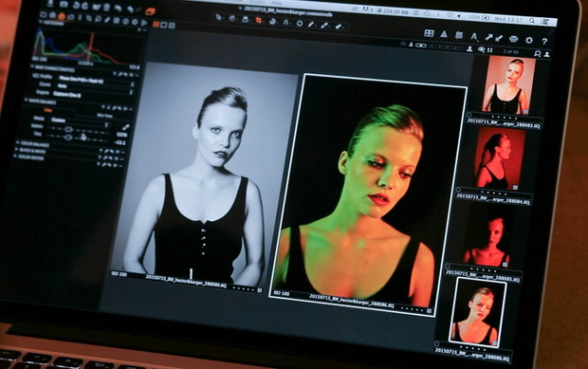This screenshot has width=588, height=369.
Task: Collapse the Histogram section triangle
Action: pyautogui.click(x=41, y=23)
